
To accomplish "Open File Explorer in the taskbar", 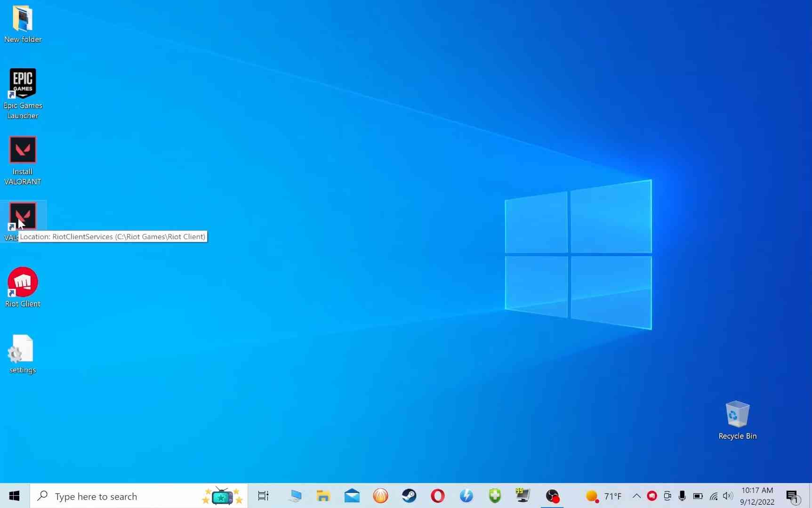I will (323, 496).
